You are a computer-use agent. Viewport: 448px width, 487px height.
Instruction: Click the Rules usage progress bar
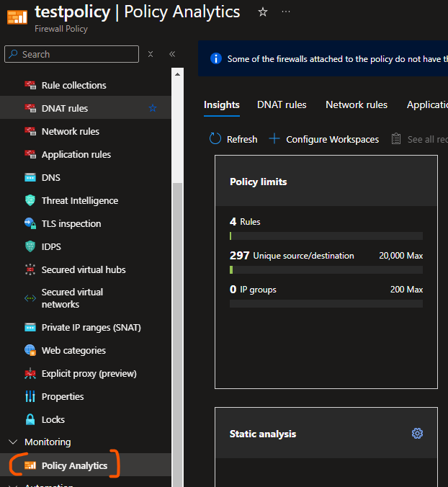click(326, 236)
